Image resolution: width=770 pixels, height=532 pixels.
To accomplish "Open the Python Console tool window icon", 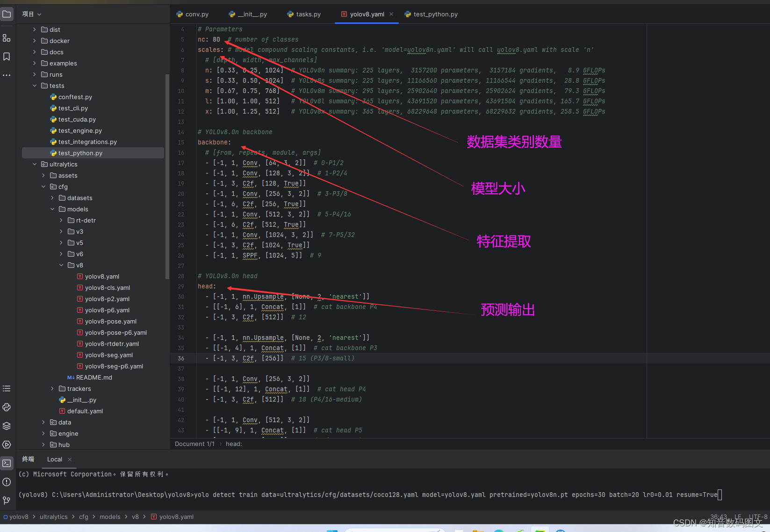I will coord(7,407).
